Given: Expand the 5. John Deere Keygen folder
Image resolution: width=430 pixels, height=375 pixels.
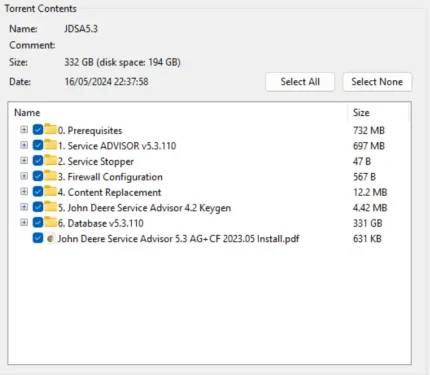Looking at the screenshot, I should [x=24, y=207].
